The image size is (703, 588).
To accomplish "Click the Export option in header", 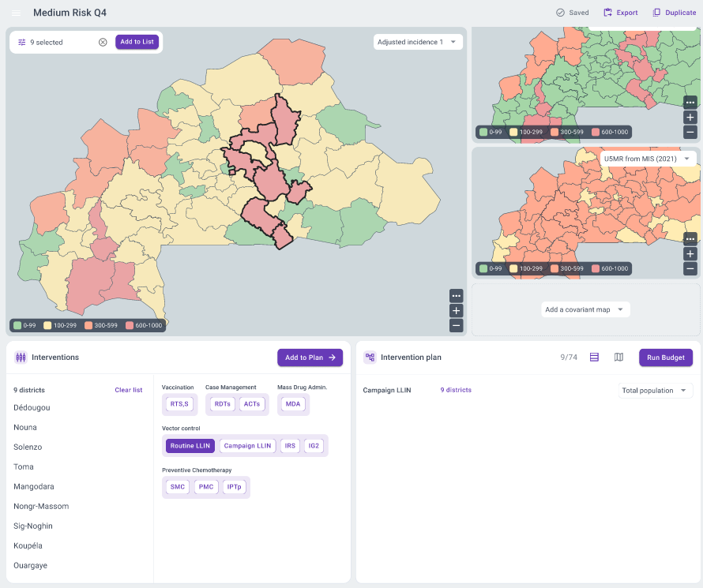I will (x=621, y=13).
